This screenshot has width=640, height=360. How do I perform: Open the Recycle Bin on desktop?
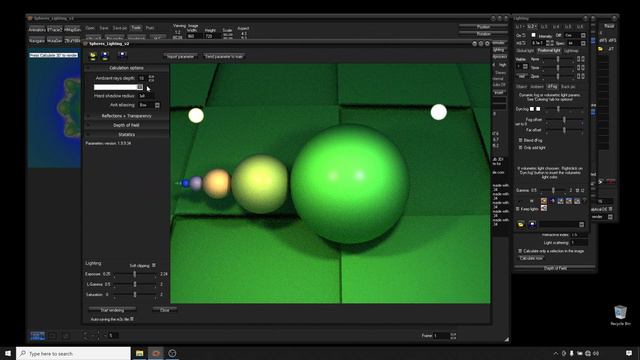coord(620,315)
